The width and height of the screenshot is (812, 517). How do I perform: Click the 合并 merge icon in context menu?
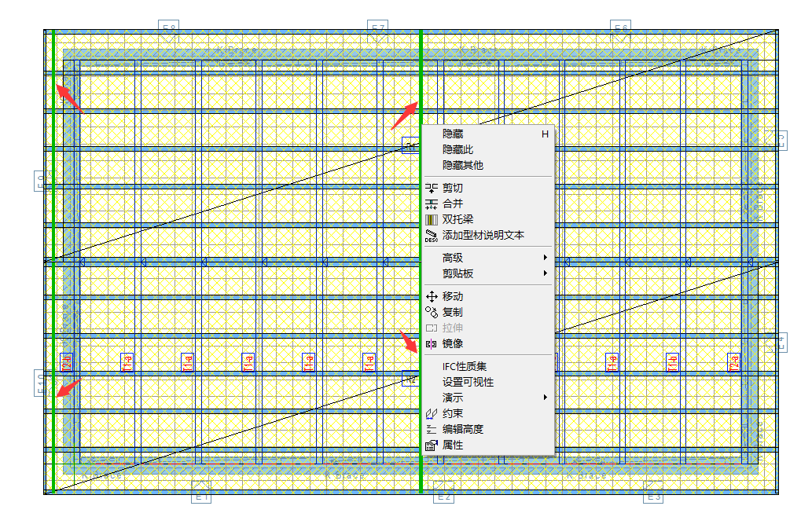(x=432, y=204)
